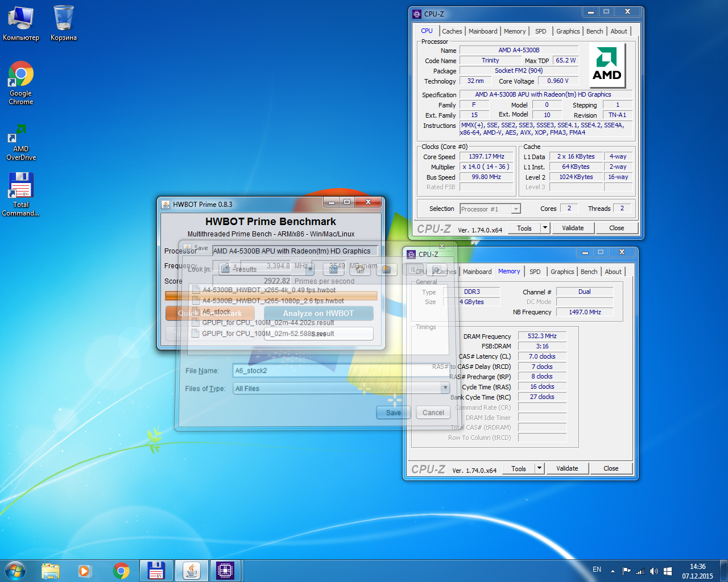Screen dimensions: 728x582
Task: Click Chrome icon in taskbar
Action: pos(121,571)
